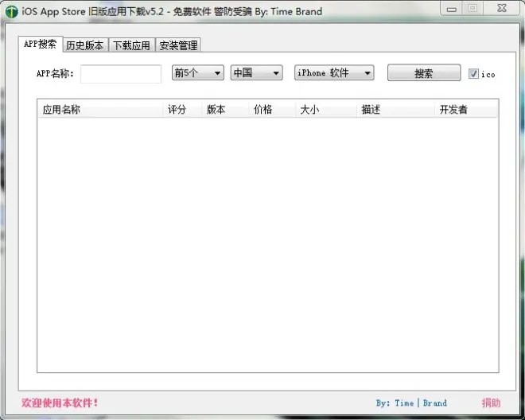Minimize the application window
The width and height of the screenshot is (525, 420).
[x=451, y=9]
